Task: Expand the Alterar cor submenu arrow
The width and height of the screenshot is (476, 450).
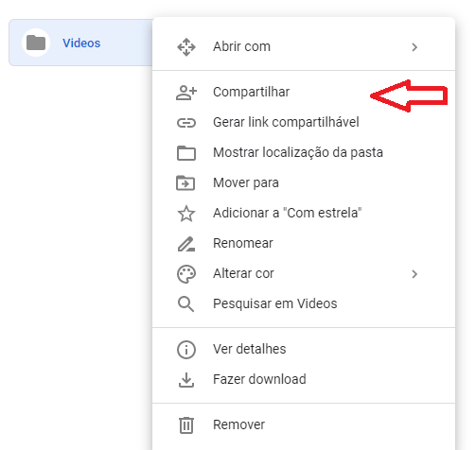Action: tap(414, 274)
